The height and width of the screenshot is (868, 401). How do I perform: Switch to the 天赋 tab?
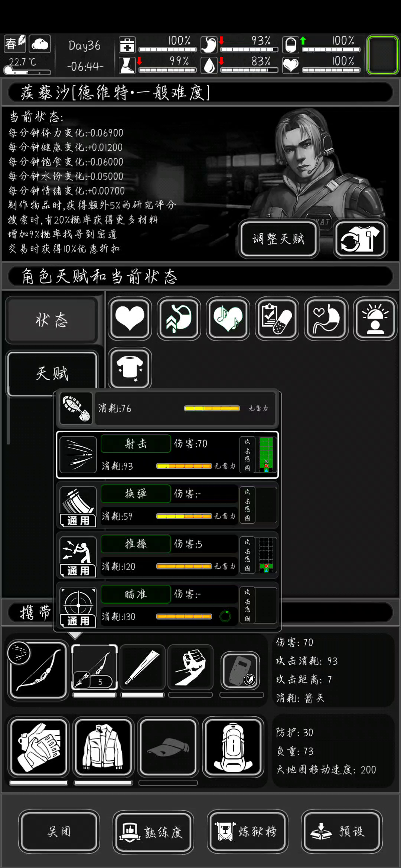click(x=52, y=373)
